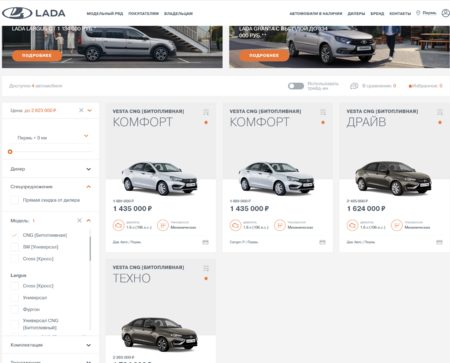
Task: Open the Модельный ряд menu
Action: [x=105, y=14]
